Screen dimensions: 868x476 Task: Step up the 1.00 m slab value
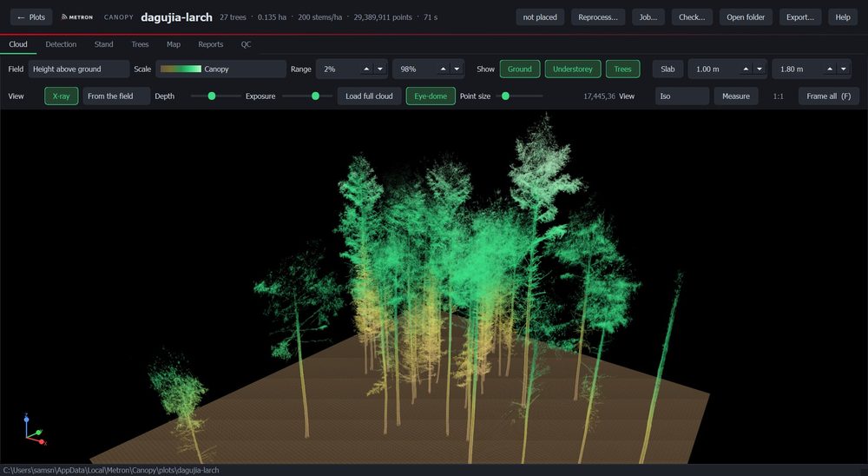(x=746, y=69)
